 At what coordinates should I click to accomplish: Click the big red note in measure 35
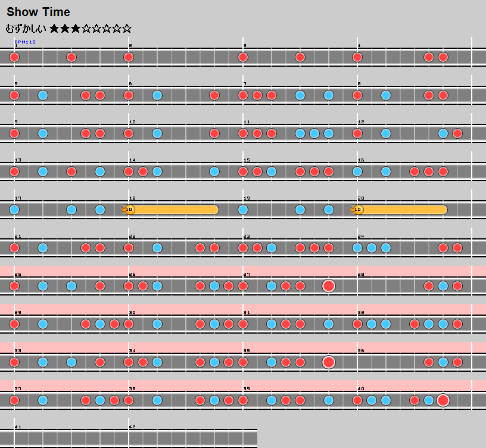329,362
